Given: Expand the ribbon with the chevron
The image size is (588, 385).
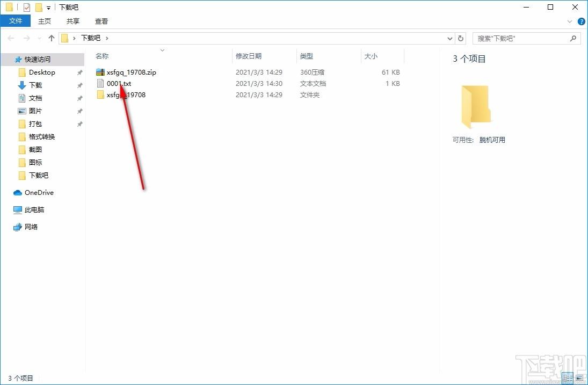Looking at the screenshot, I should tap(570, 21).
